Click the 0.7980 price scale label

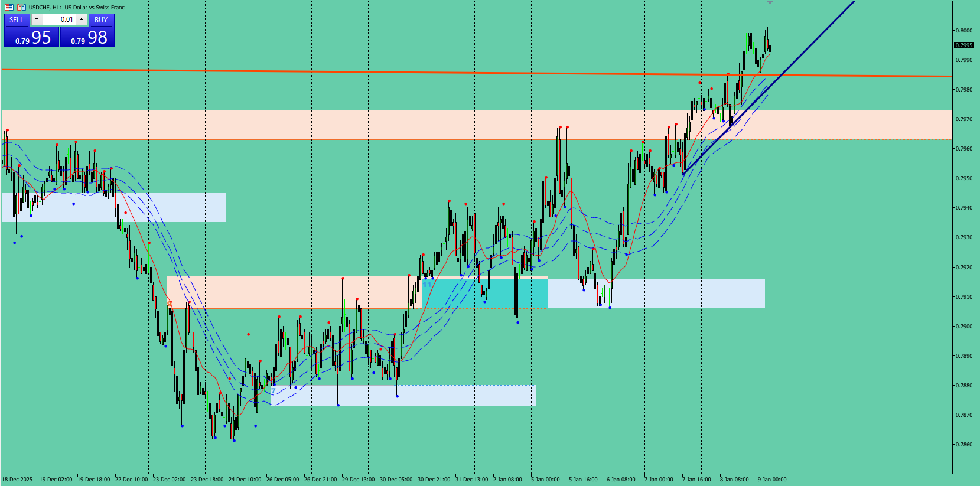965,90
